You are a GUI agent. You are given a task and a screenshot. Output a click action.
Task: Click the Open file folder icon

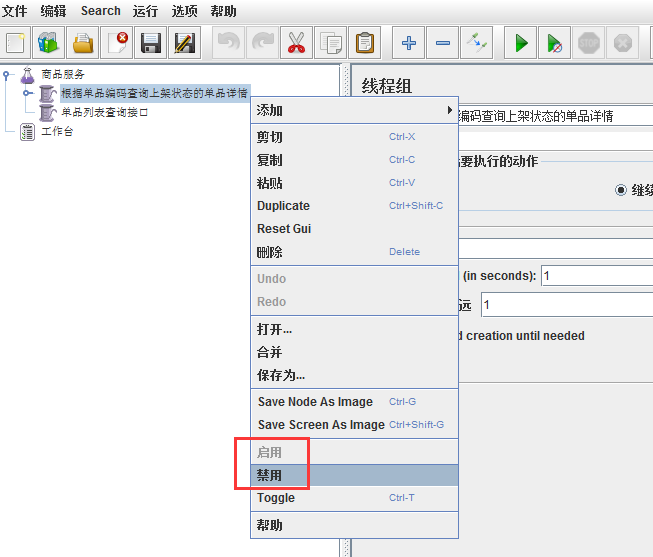click(84, 43)
